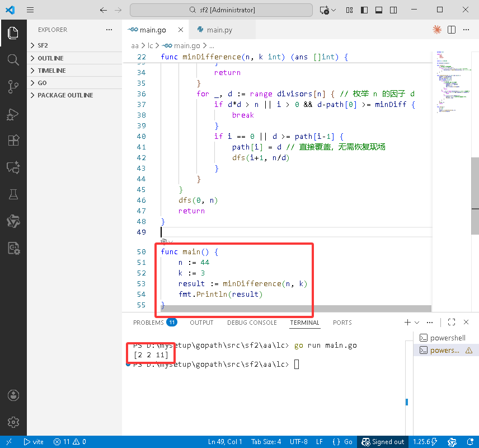Close the main.go tab
Screen dimensions: 479x448
(x=181, y=30)
